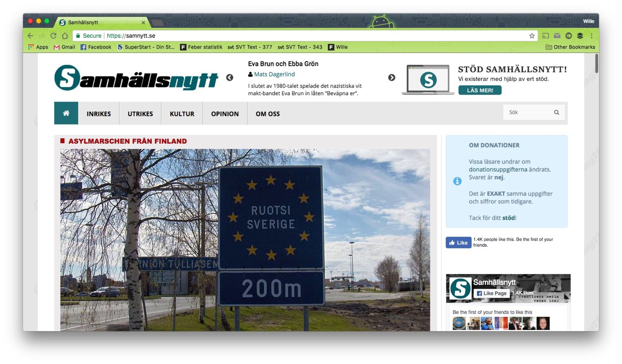Screen dimensions: 622x364
Task: Click the stöd link in donation box
Action: point(509,218)
